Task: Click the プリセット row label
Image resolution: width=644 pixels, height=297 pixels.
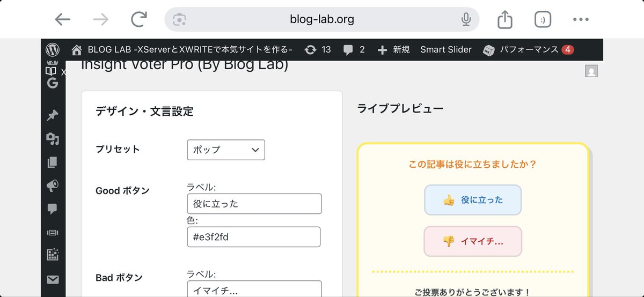Action: 118,149
